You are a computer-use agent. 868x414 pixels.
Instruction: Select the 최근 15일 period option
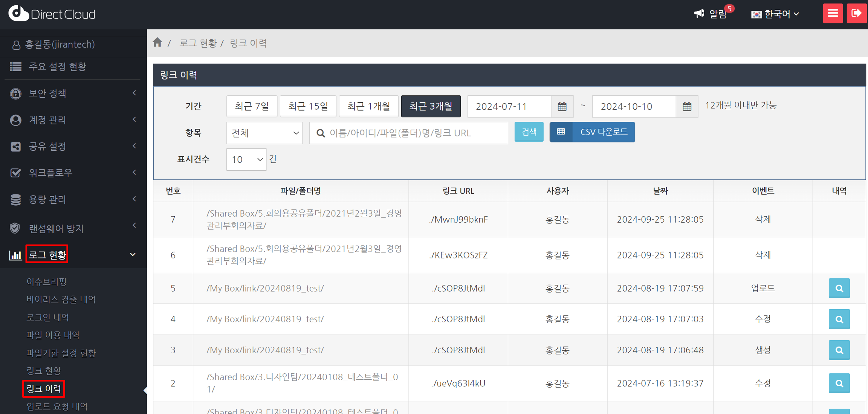pos(308,107)
